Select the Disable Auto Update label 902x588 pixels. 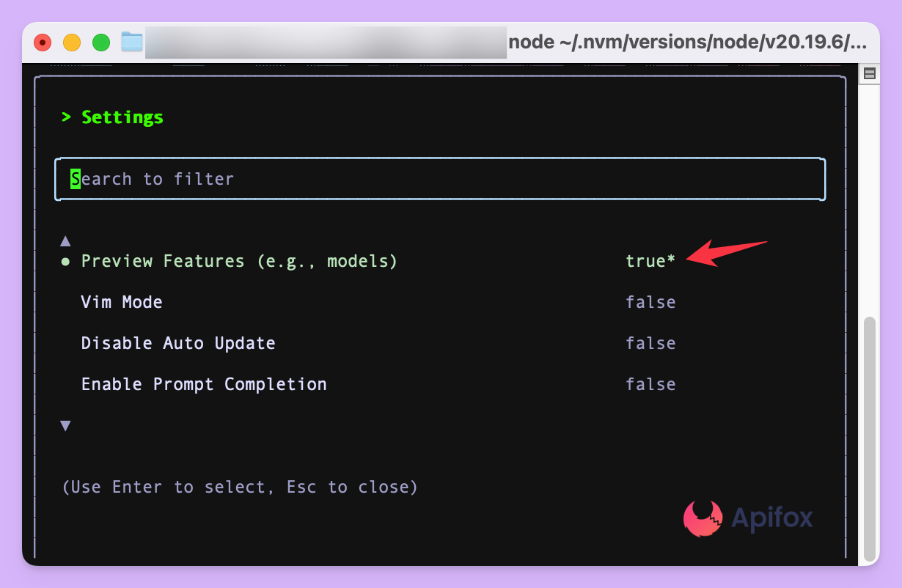pos(178,343)
